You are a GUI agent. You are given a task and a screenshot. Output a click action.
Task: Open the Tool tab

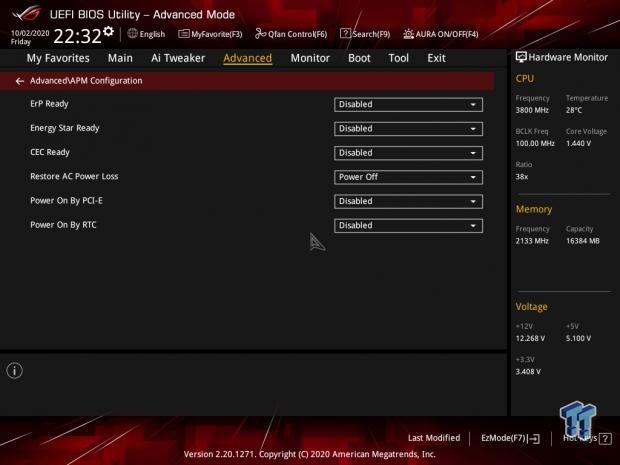[399, 58]
